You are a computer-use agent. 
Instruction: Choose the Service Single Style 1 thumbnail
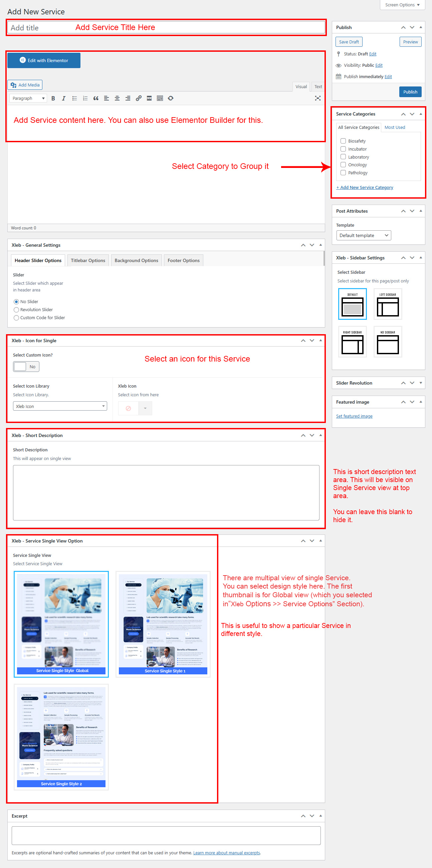tap(163, 624)
